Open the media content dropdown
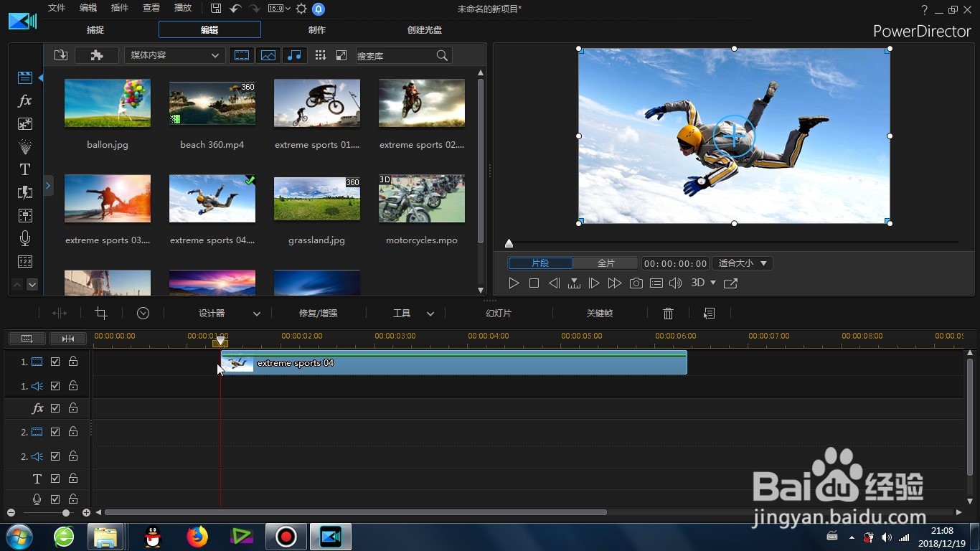Viewport: 980px width, 551px height. (174, 55)
